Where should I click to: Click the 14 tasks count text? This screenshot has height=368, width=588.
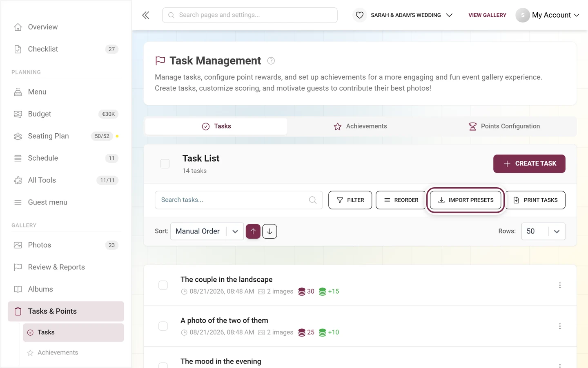tap(194, 171)
